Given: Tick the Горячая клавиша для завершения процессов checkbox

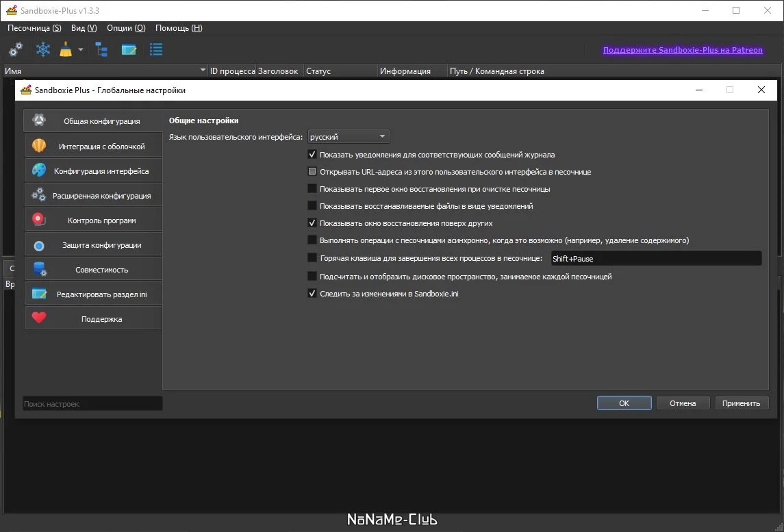Looking at the screenshot, I should click(312, 258).
